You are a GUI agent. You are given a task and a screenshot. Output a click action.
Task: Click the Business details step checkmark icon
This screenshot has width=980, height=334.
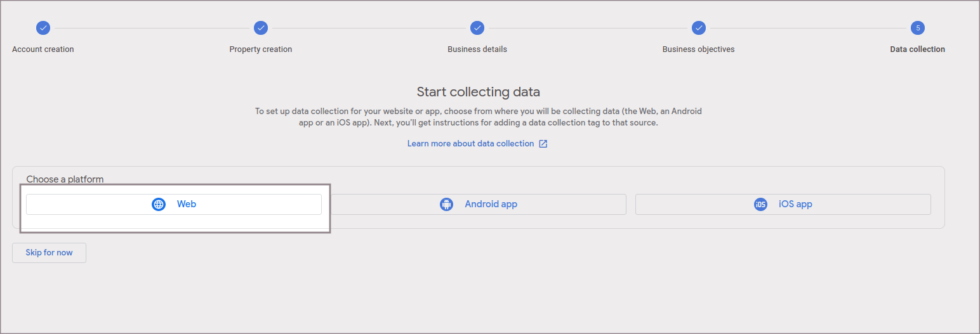[477, 28]
